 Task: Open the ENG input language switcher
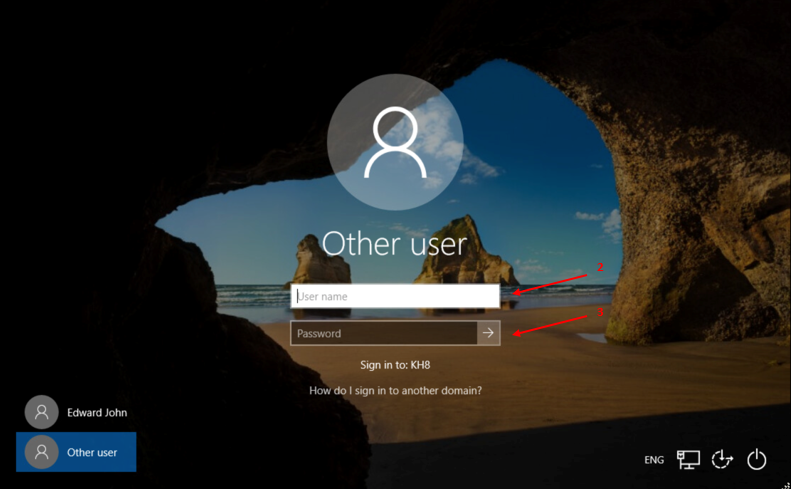pyautogui.click(x=654, y=460)
